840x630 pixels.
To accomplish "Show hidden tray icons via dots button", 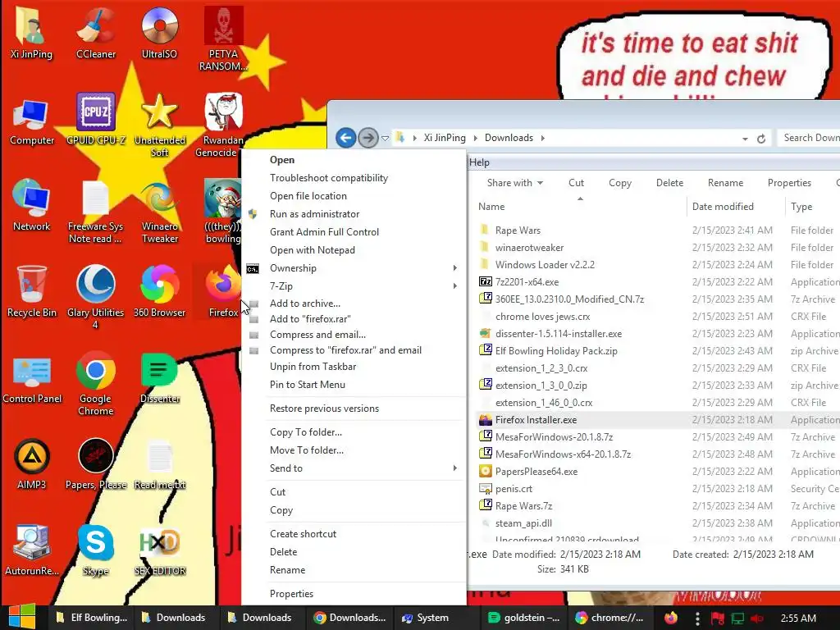I will coord(697,619).
